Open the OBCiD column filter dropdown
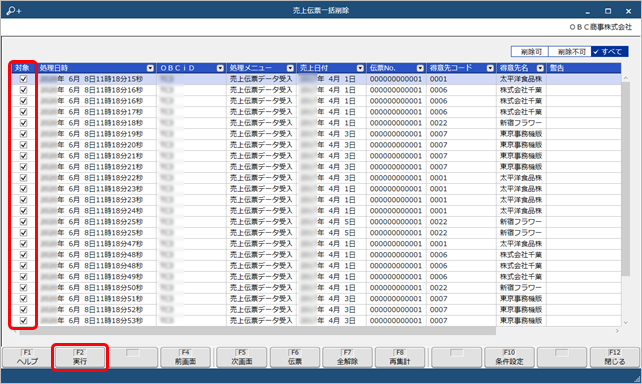Image resolution: width=642 pixels, height=384 pixels. 220,68
